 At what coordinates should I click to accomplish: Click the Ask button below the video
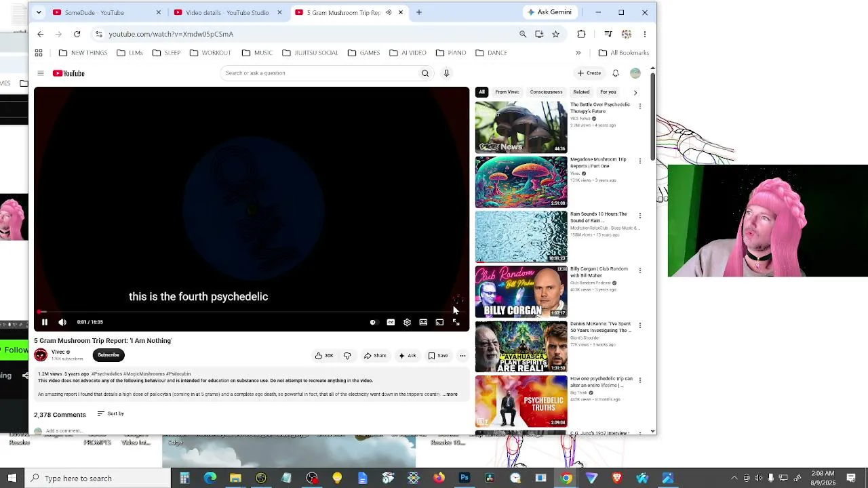click(408, 356)
